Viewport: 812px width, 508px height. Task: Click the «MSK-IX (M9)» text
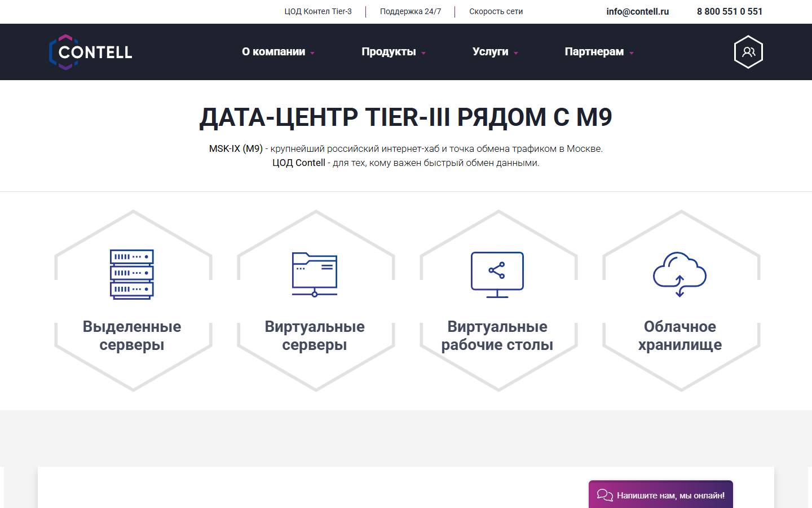tap(236, 149)
